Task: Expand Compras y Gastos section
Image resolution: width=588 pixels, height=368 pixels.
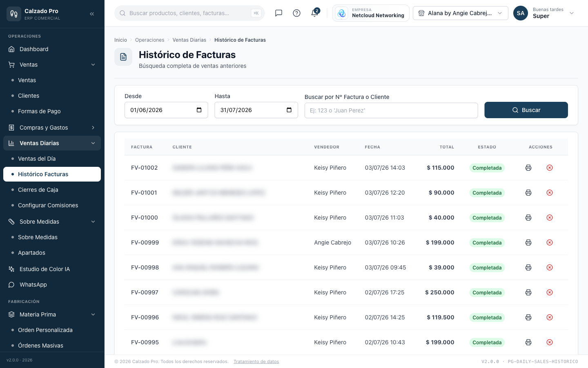Action: point(52,128)
